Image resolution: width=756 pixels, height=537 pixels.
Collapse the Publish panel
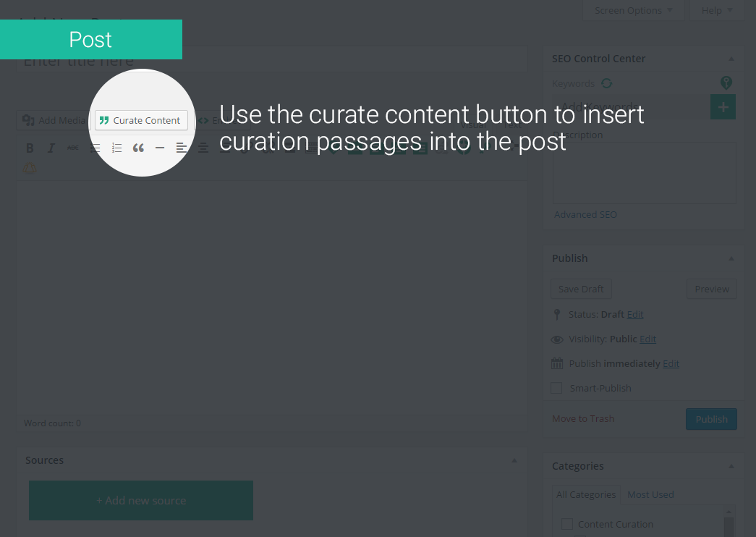click(731, 258)
